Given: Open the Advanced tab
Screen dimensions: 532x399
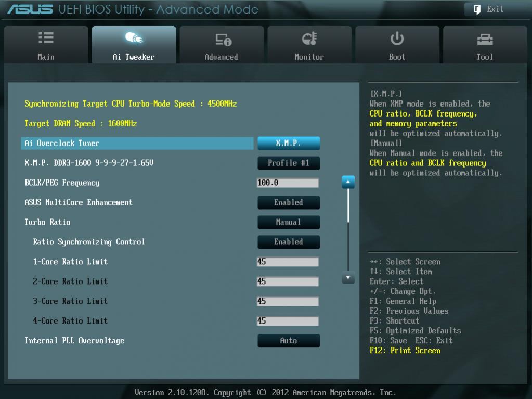Looking at the screenshot, I should click(x=222, y=45).
